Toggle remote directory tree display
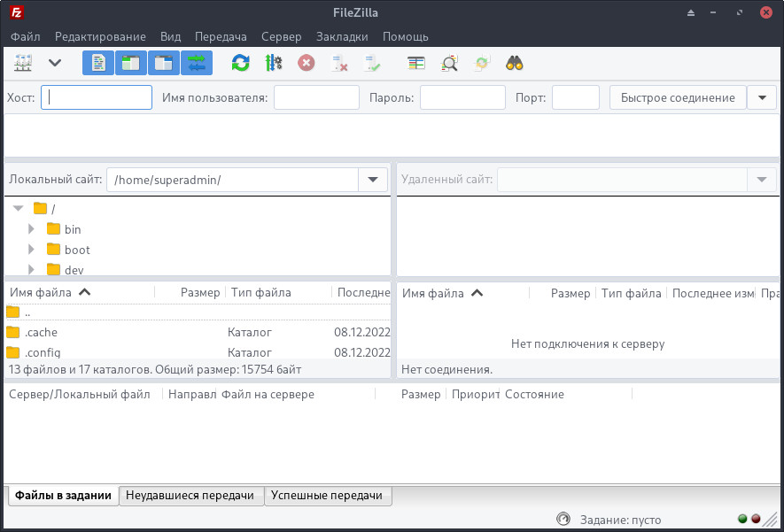The height and width of the screenshot is (532, 784). point(164,63)
